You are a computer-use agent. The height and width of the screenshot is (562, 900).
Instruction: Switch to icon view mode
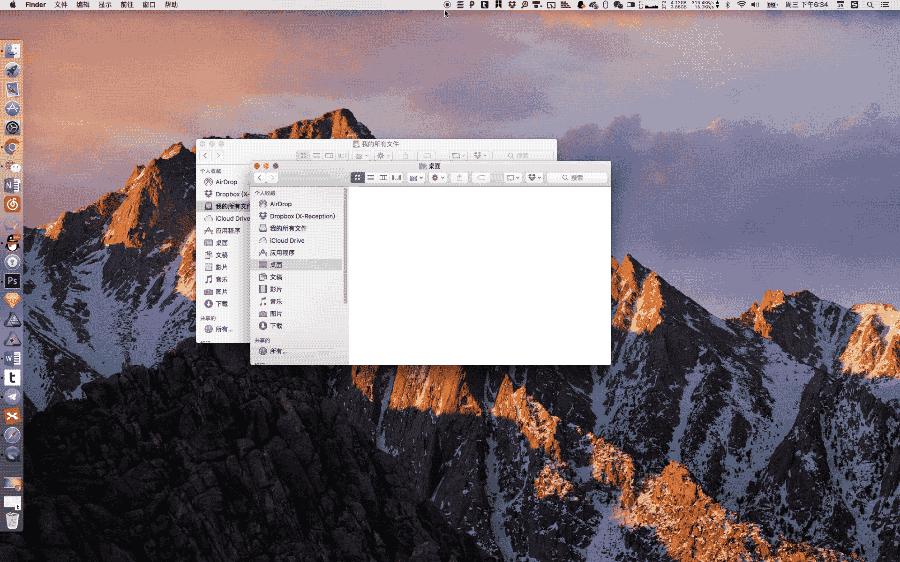358,177
